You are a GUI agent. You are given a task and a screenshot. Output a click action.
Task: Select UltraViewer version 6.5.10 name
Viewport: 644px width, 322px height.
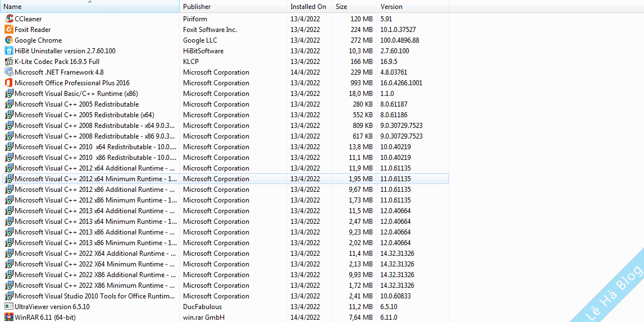52,307
